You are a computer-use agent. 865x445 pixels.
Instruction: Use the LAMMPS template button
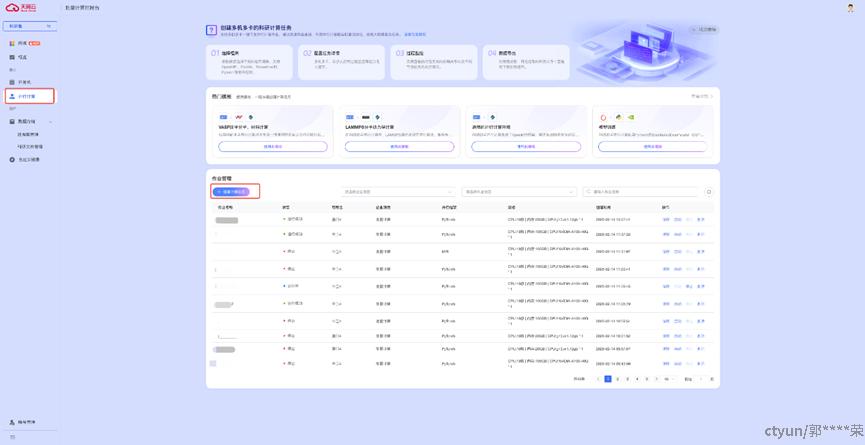399,147
